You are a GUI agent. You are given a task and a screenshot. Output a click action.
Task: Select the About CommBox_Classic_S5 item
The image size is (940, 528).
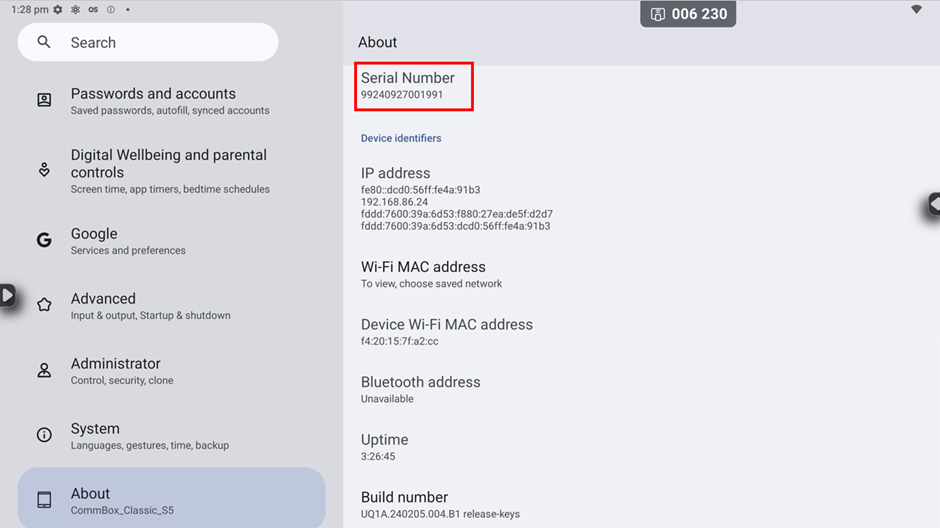(171, 500)
